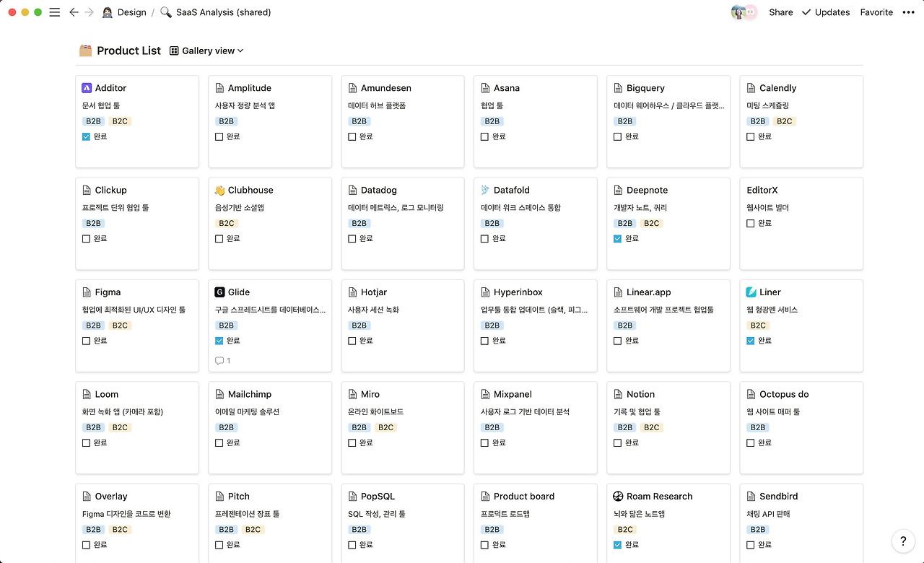
Task: Click the Favorite button
Action: pyautogui.click(x=876, y=12)
